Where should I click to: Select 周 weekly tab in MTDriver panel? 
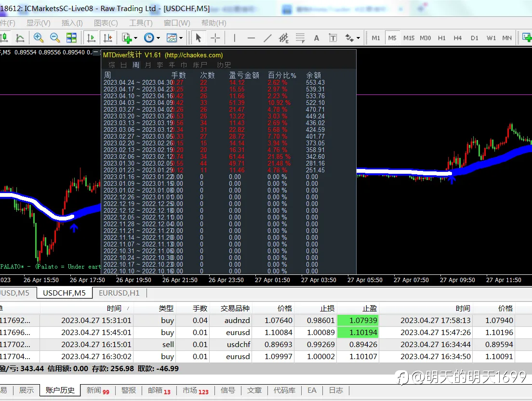pos(136,65)
